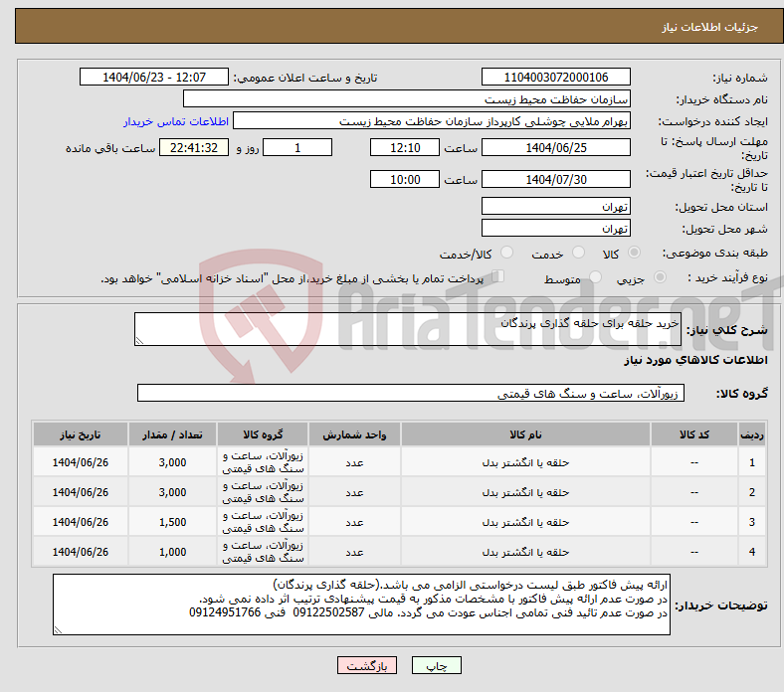Click the buyer organization name field
This screenshot has width=784, height=692.
(x=407, y=99)
